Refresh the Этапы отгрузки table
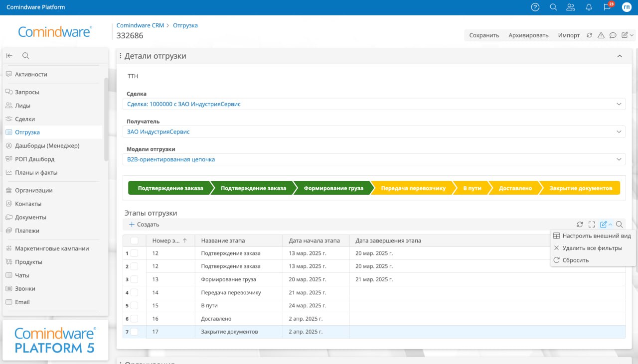This screenshot has width=638, height=364. (x=580, y=225)
